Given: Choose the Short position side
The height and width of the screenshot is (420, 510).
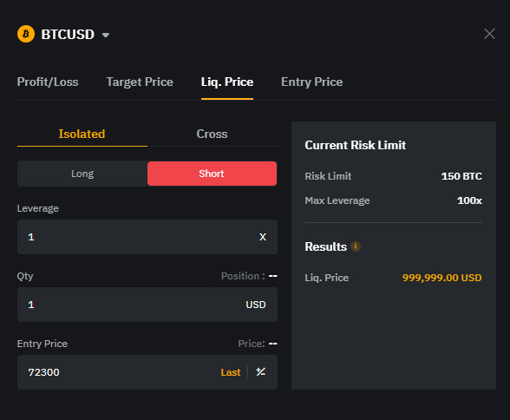Looking at the screenshot, I should coord(212,174).
